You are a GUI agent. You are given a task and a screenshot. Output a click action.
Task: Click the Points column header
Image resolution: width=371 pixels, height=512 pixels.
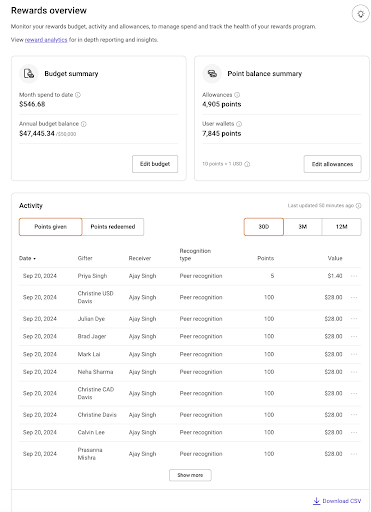coord(266,258)
